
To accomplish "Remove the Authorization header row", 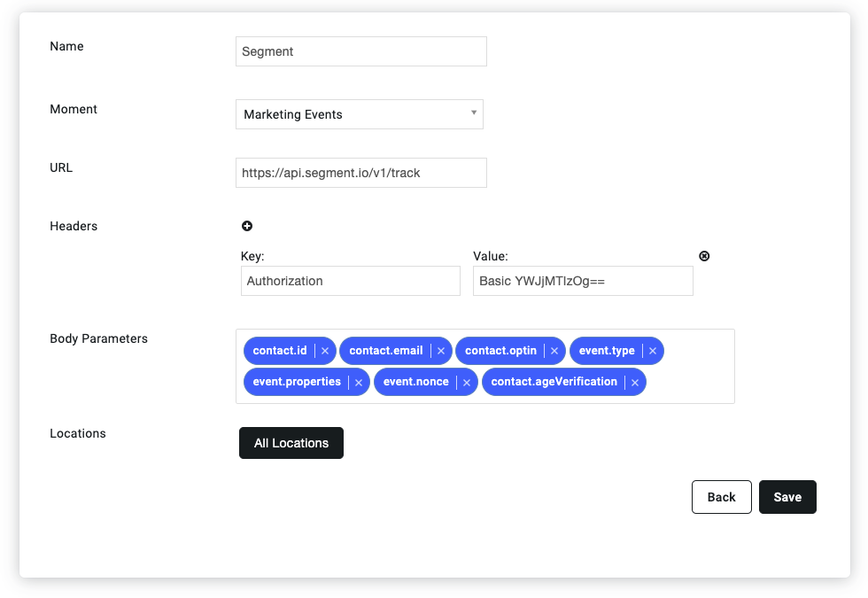I will pos(704,256).
